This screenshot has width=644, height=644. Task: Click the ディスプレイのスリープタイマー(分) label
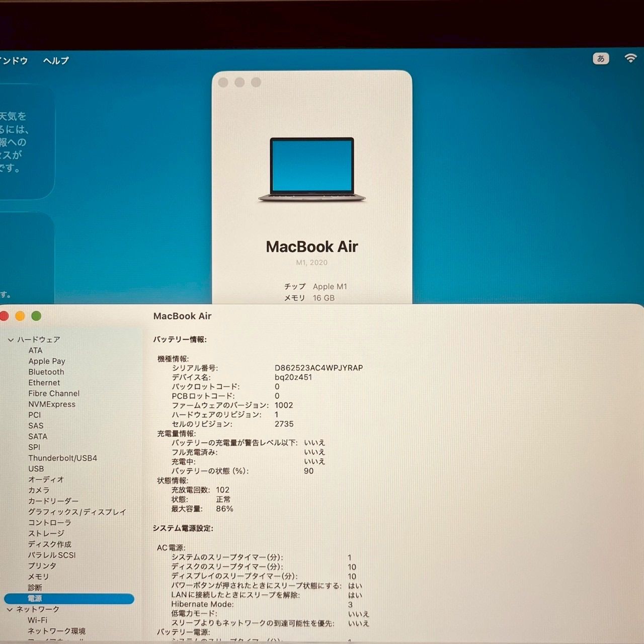coord(234,576)
